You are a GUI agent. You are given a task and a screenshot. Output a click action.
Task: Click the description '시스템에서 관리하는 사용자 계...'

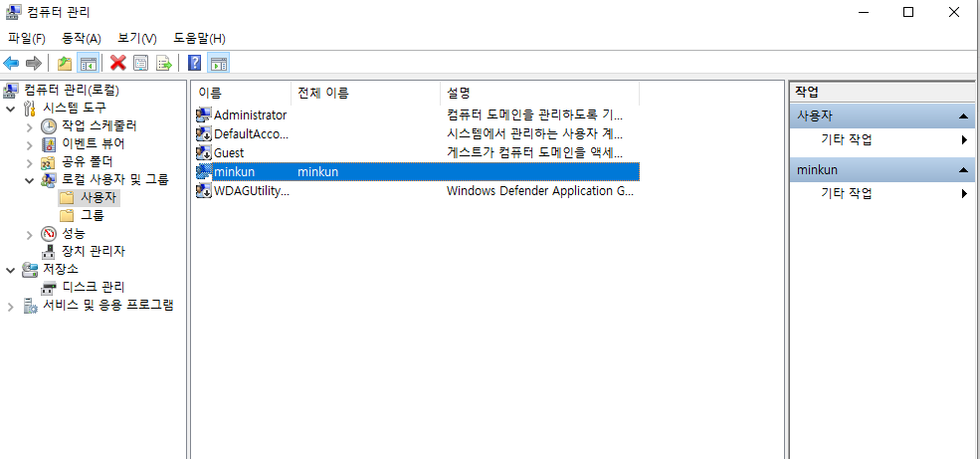point(534,133)
